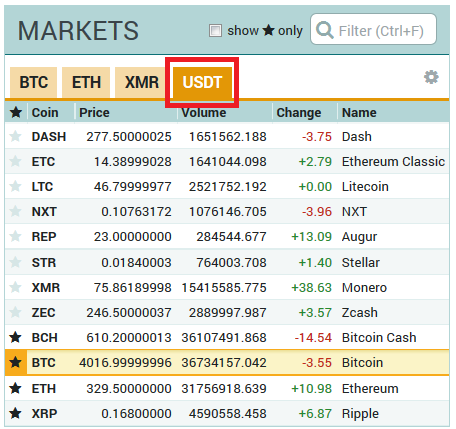Select the Bitcoin Cash market name

[x=379, y=338]
